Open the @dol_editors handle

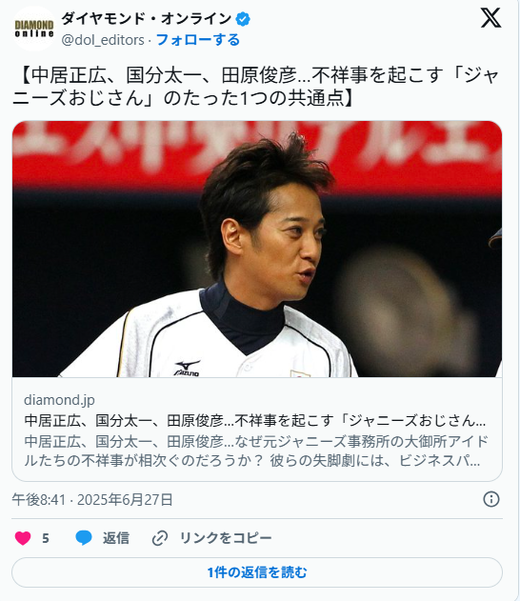pyautogui.click(x=103, y=40)
